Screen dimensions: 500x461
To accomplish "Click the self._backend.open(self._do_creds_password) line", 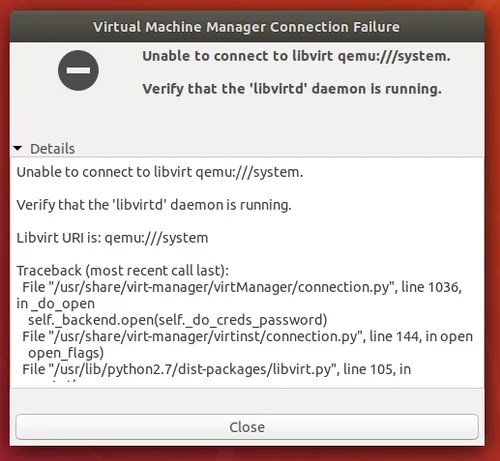I will coord(178,320).
